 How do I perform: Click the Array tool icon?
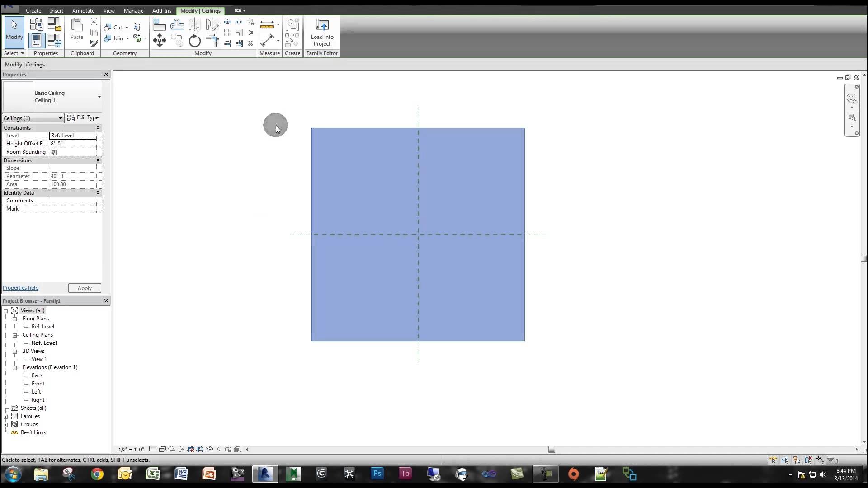[228, 33]
